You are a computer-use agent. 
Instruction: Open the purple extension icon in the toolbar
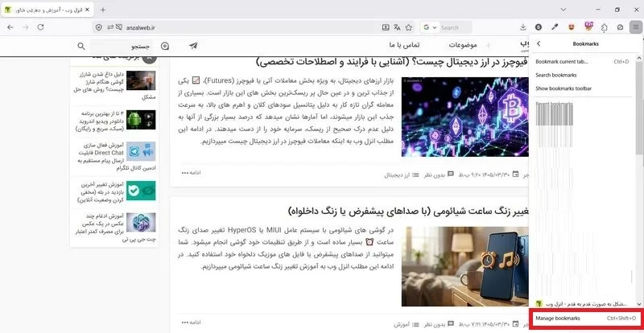coord(588,27)
